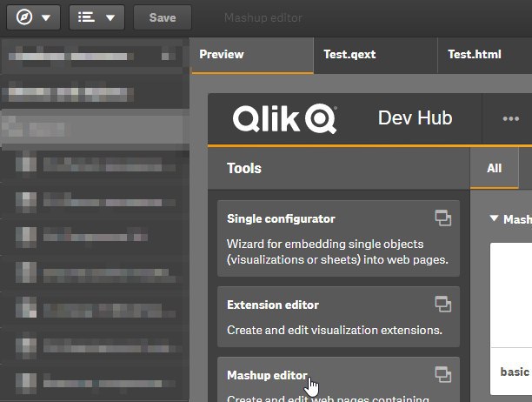Collapse the Mashups section triangle
The image size is (532, 402).
494,218
